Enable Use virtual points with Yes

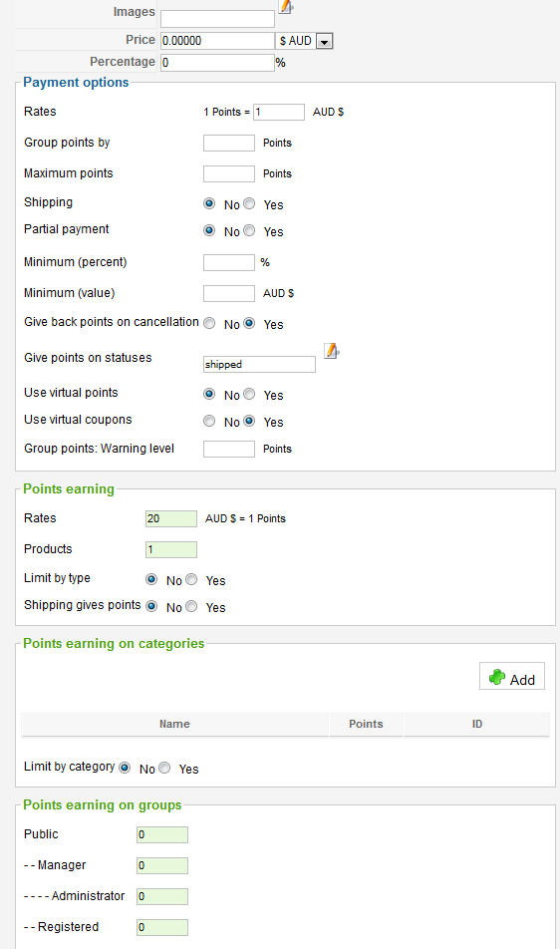(249, 394)
